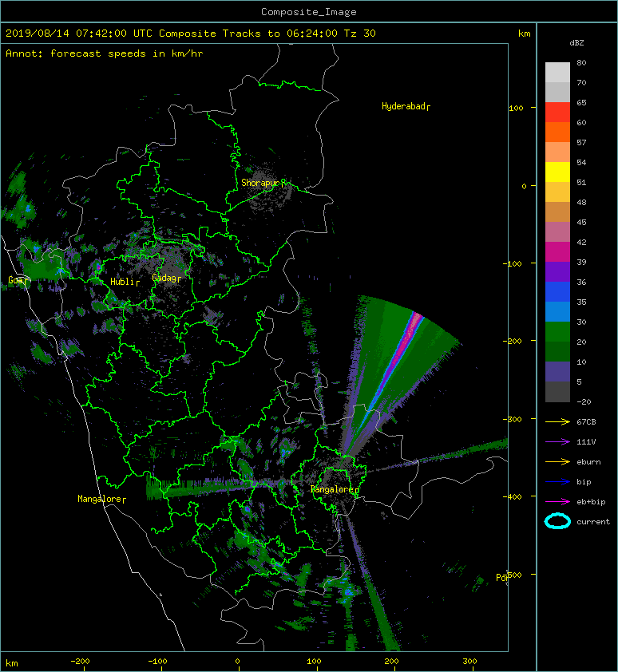Select the bright yellow swatch between 54 and 51
Image resolution: width=618 pixels, height=672 pixels.
click(557, 172)
